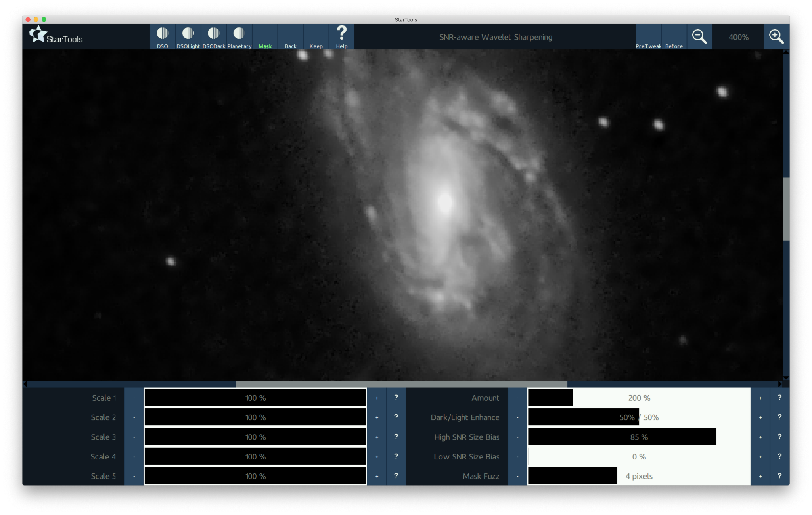
Task: Click the Scale 1 slider bar
Action: pyautogui.click(x=255, y=398)
